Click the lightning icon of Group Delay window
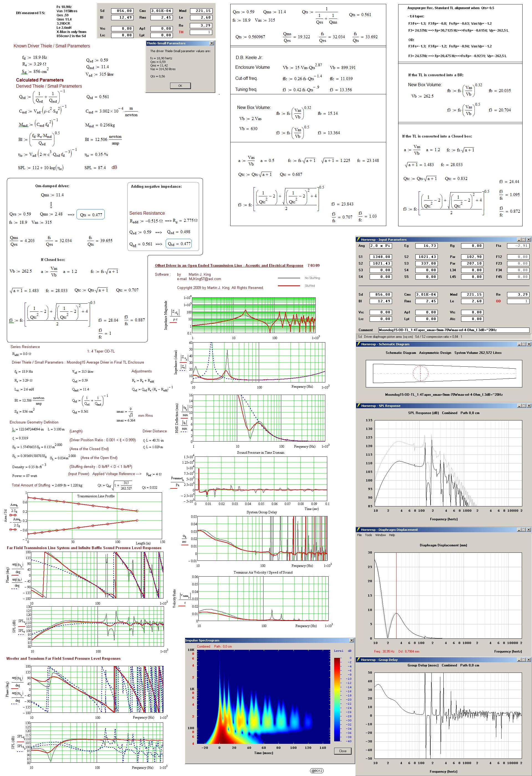This screenshot has width=532, height=776. click(358, 660)
